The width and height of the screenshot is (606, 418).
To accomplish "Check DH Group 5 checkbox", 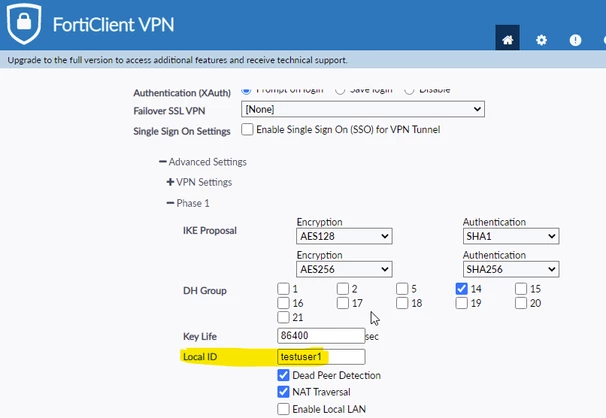I will pos(402,289).
